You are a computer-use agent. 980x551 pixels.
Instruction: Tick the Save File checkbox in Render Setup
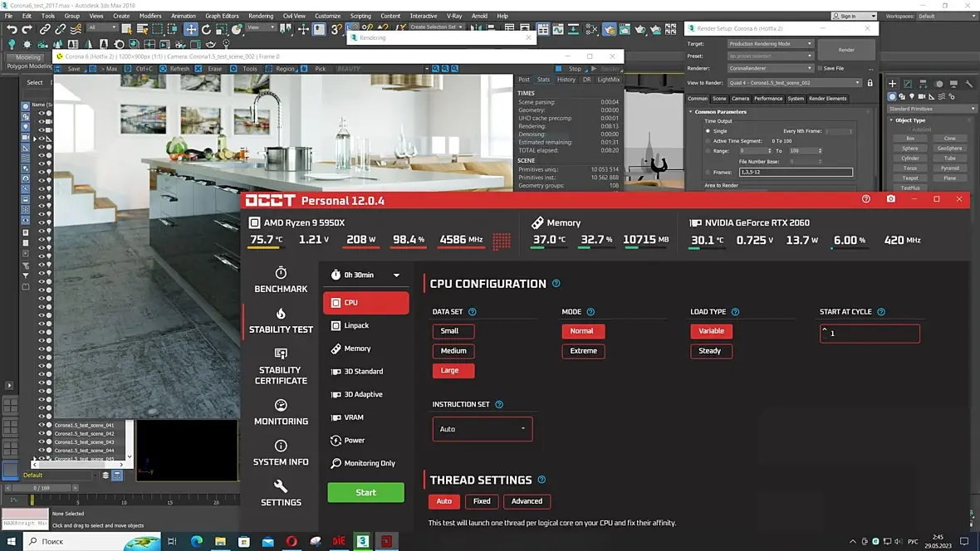point(820,68)
